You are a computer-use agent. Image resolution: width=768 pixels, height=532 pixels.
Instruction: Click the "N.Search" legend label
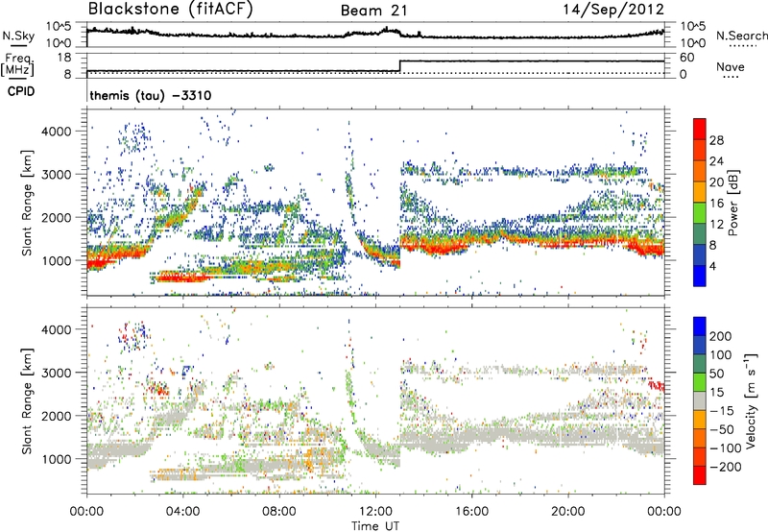click(x=741, y=36)
